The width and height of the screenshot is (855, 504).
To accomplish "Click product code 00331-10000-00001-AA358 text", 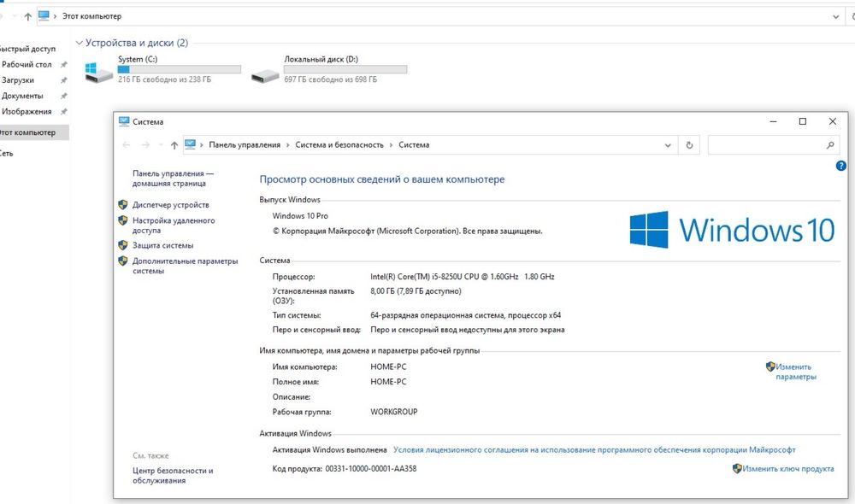I will tap(371, 469).
